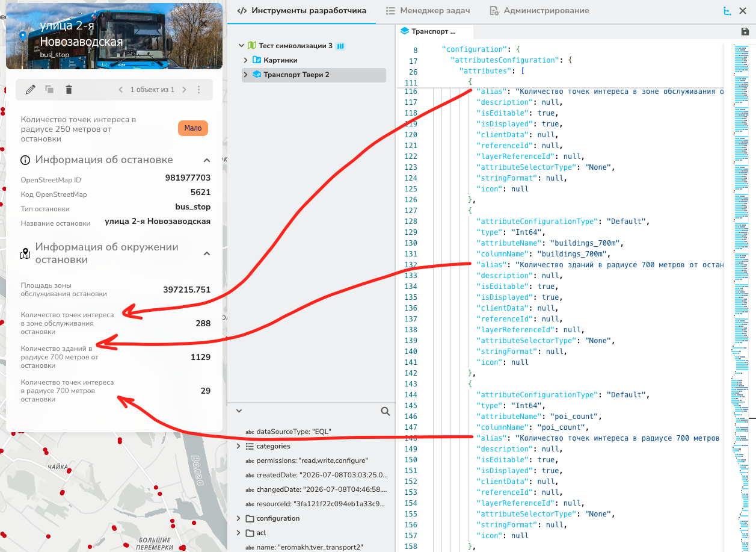
Task: Click OpenStreetMap ID value 981977703
Action: [188, 178]
